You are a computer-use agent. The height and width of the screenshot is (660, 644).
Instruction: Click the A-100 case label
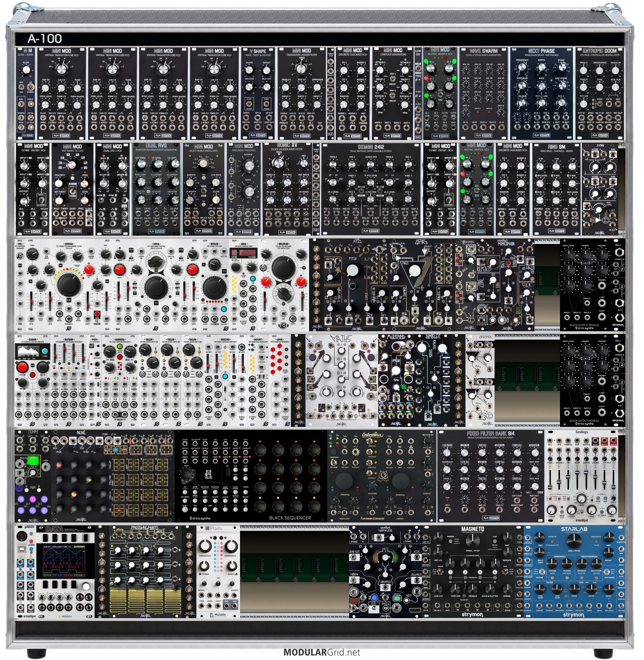click(x=44, y=38)
